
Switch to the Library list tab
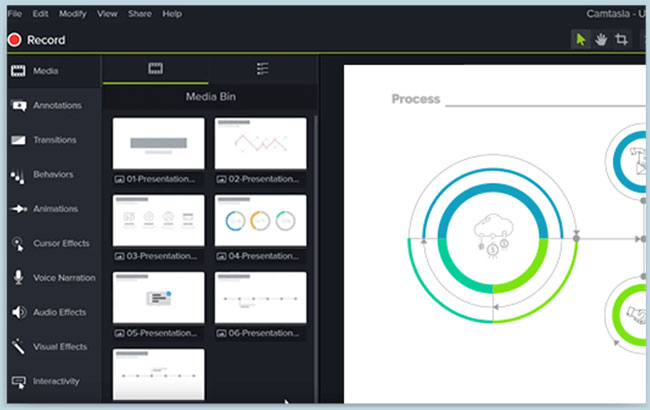(x=263, y=69)
